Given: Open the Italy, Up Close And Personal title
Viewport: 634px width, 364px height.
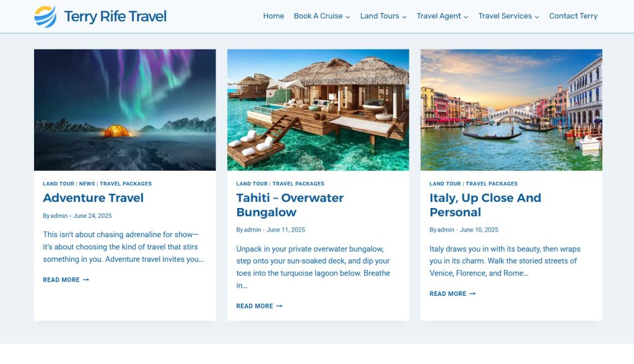Looking at the screenshot, I should (x=485, y=205).
